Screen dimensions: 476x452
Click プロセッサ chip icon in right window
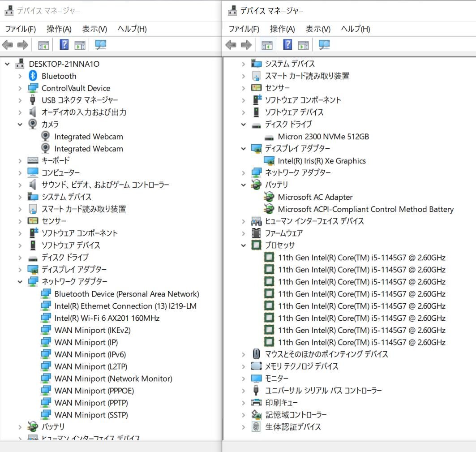[256, 245]
